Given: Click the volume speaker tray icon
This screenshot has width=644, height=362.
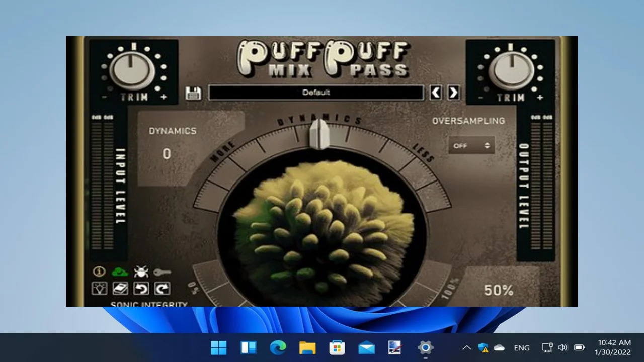Looking at the screenshot, I should pos(563,347).
